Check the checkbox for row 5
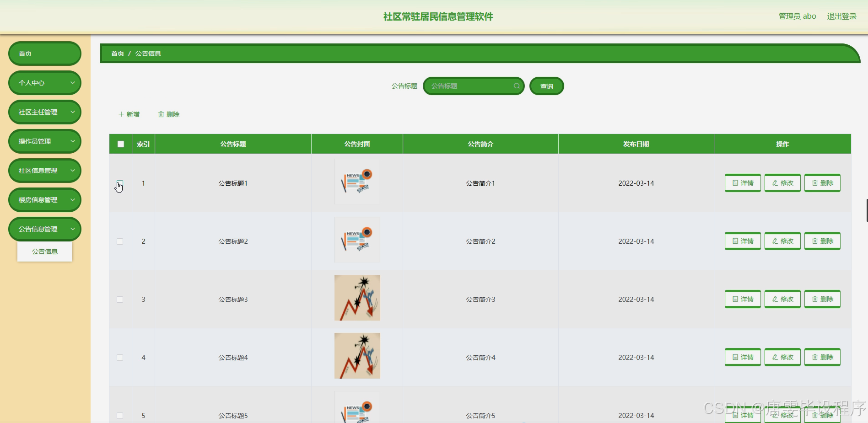The height and width of the screenshot is (423, 868). click(x=120, y=416)
